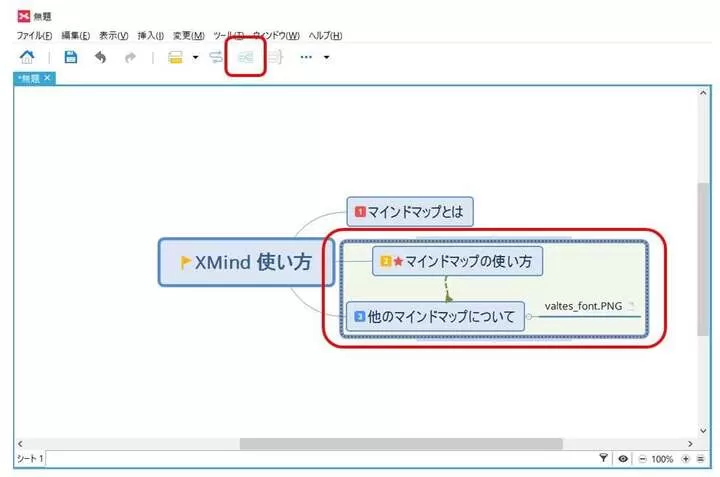Click the zoom out minus button
Screen dimensions: 720x477
[641, 458]
